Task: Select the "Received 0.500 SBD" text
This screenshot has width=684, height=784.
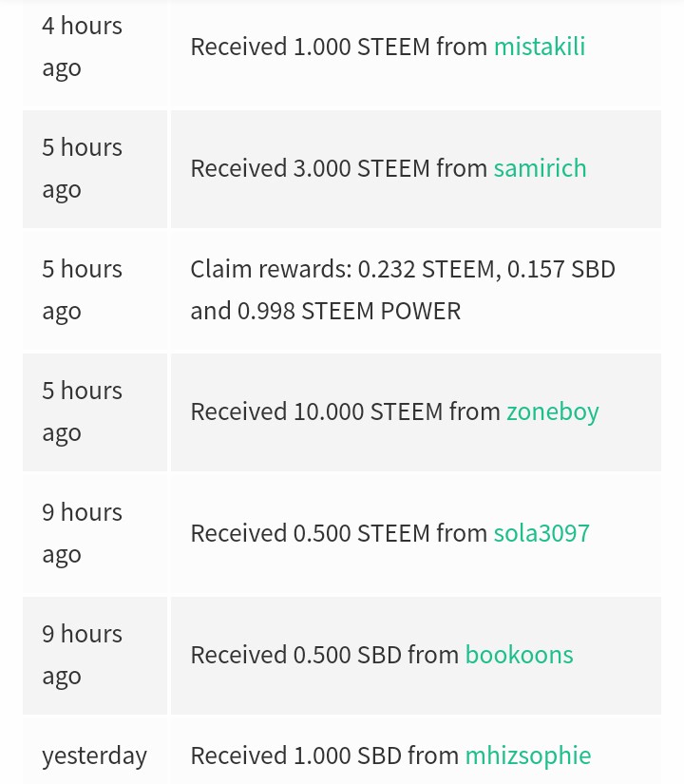Action: [296, 655]
